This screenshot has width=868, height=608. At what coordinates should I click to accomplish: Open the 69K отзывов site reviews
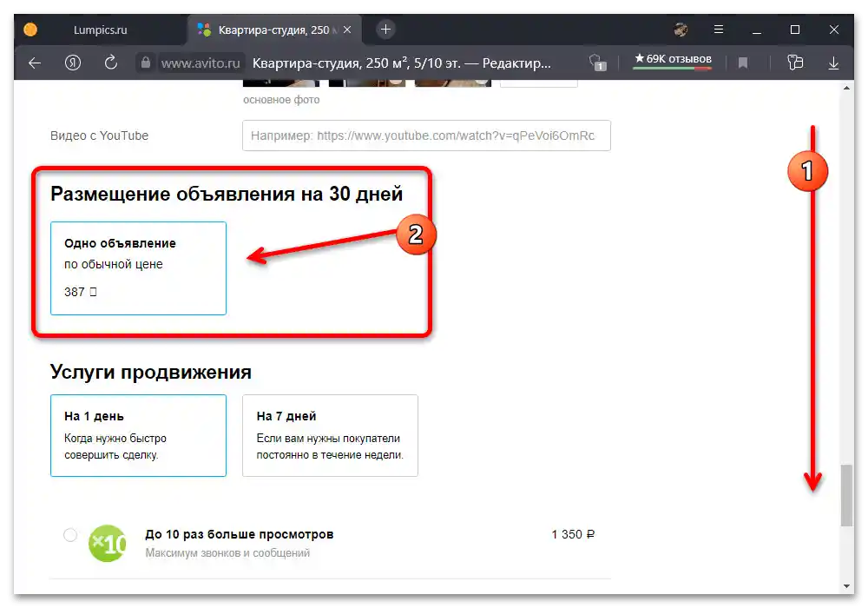673,60
